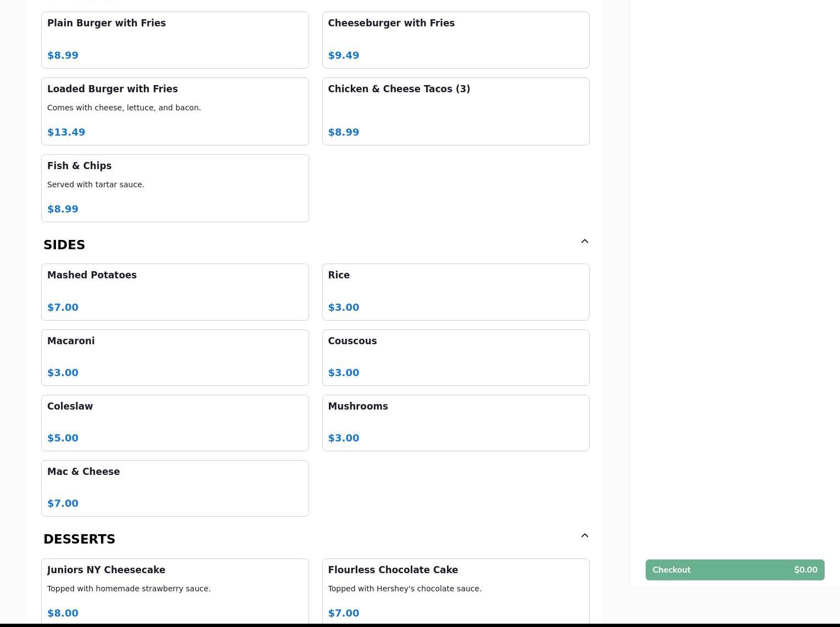The width and height of the screenshot is (840, 627).
Task: Click 'Topped with Hershey's chocolate sauce.' text
Action: tap(405, 589)
